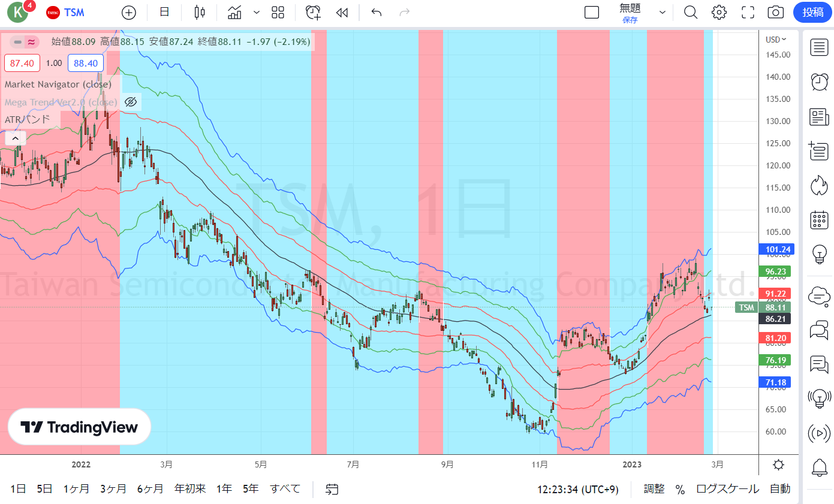This screenshot has height=504, width=834.
Task: Open the 無題 layout name save button
Action: click(x=630, y=13)
